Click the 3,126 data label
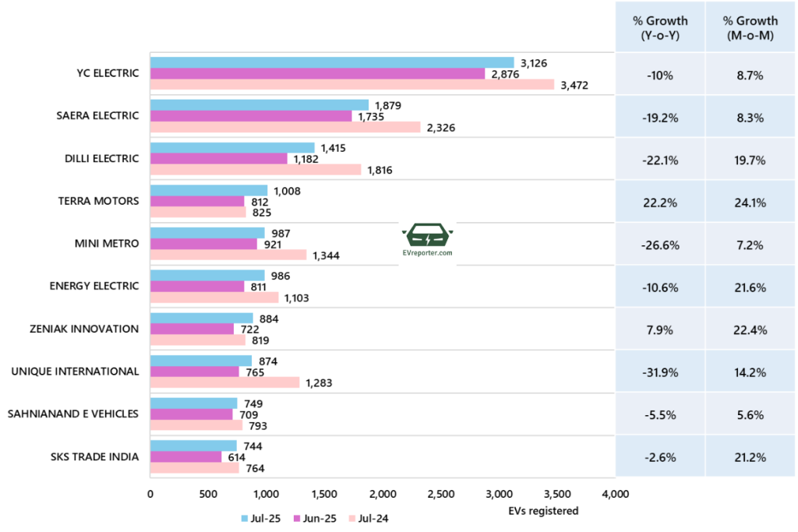This screenshot has height=532, width=798. click(x=534, y=64)
